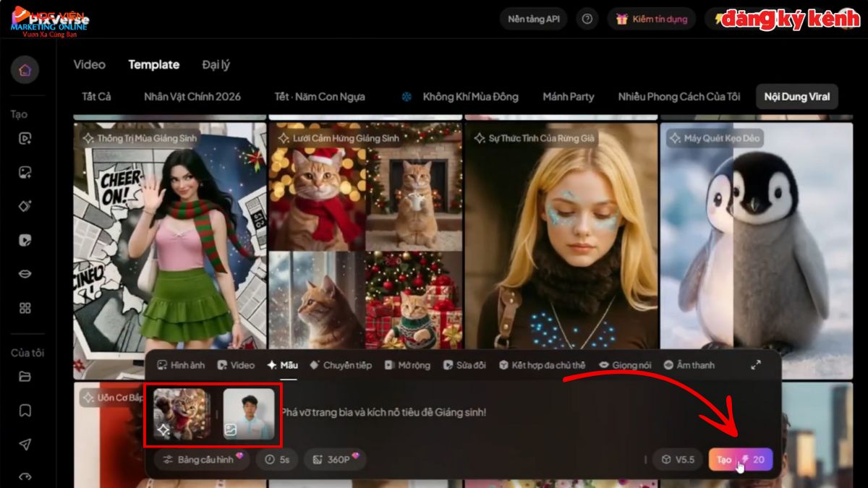Select the Home icon in the sidebar
The width and height of the screenshot is (868, 488).
coord(25,70)
